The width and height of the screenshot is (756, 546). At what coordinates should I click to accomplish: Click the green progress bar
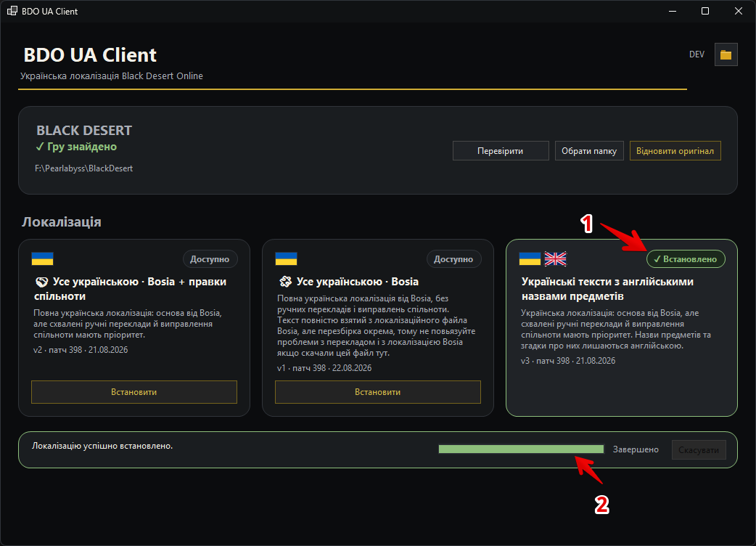(521, 449)
